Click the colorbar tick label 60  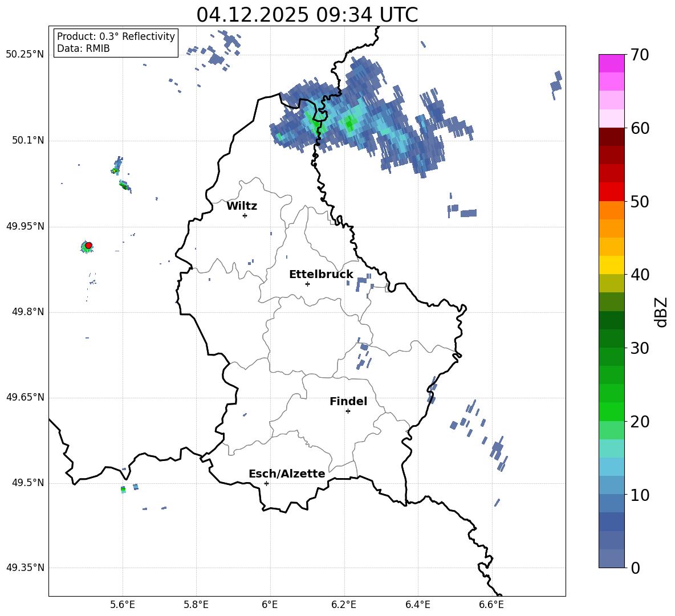coord(640,128)
